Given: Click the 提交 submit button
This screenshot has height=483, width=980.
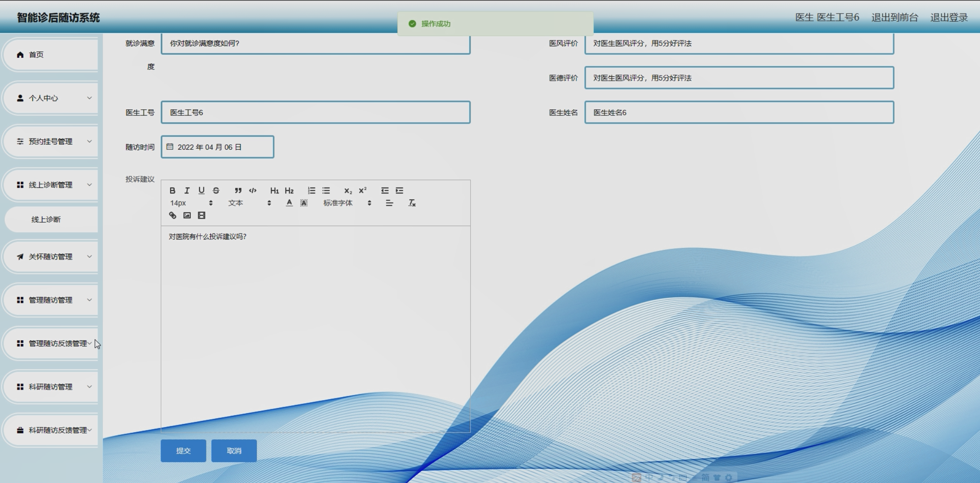Looking at the screenshot, I should click(183, 450).
